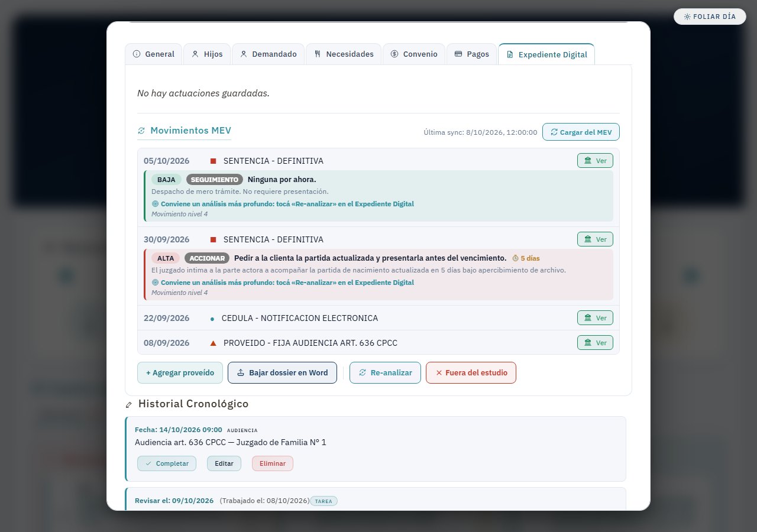Click the red square marker on 30/09/2026 row
Screen dimensions: 757x532
(x=213, y=239)
